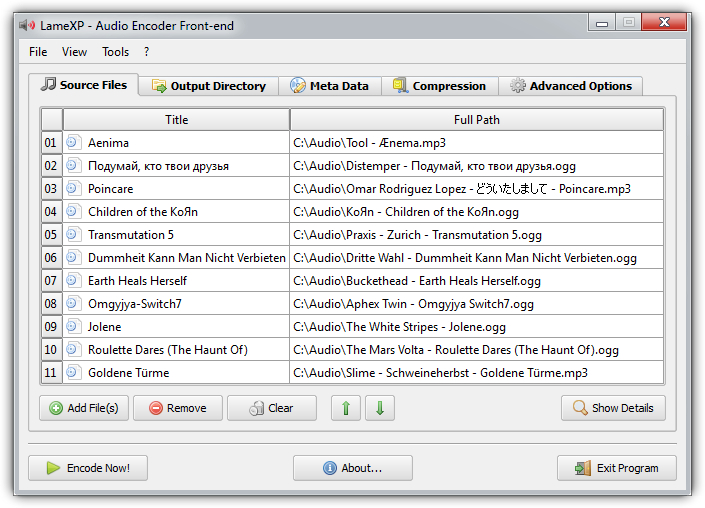Click the Add File(s) button
This screenshot has width=705, height=508.
point(84,408)
